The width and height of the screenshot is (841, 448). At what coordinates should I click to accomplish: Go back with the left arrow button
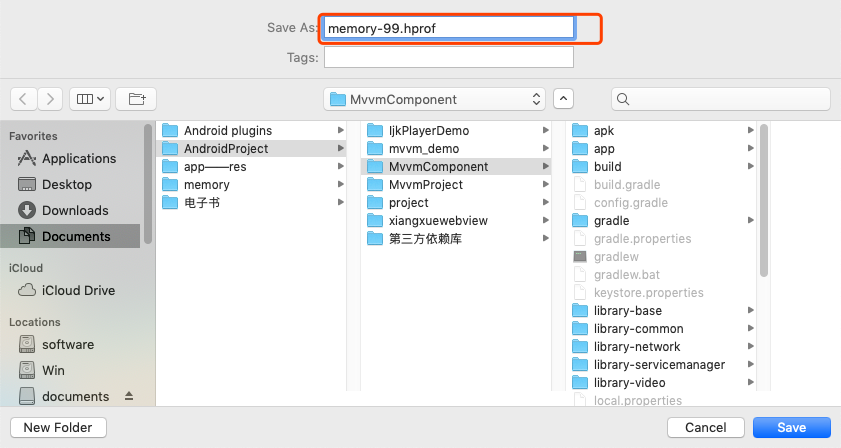(x=23, y=99)
